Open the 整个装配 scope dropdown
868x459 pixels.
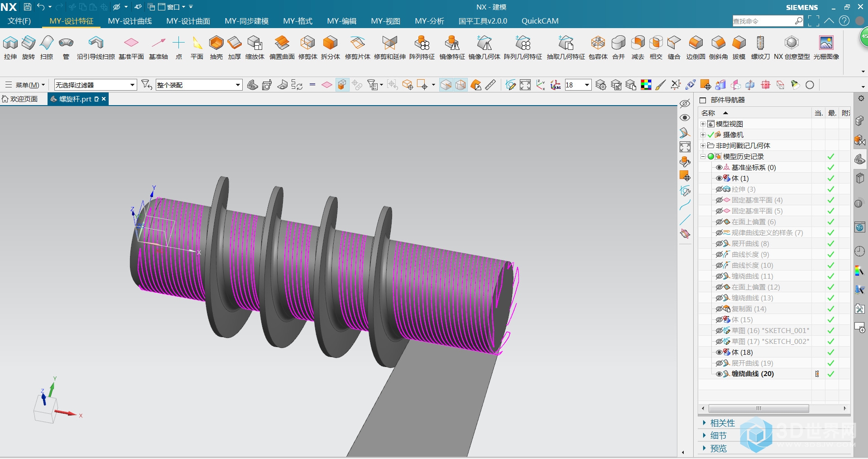[x=199, y=85]
